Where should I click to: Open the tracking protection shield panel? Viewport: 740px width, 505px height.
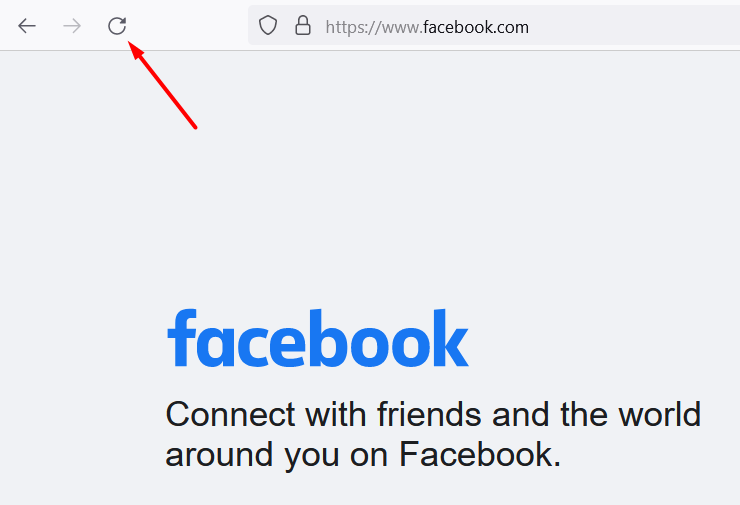(x=268, y=25)
